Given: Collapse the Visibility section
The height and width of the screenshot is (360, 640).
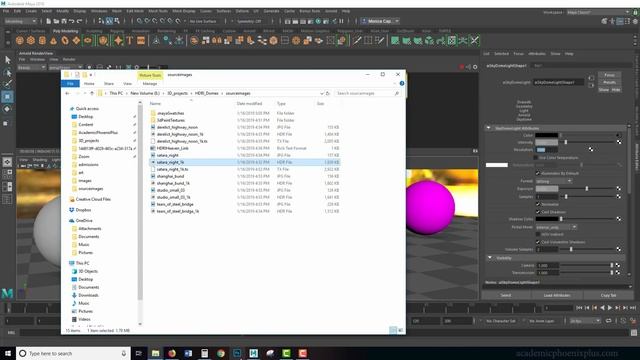Looking at the screenshot, I should (x=490, y=258).
